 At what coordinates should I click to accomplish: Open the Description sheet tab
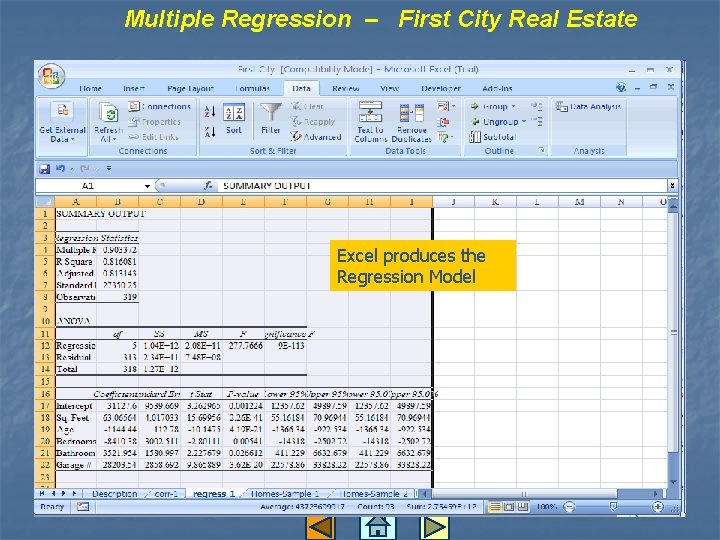(x=115, y=494)
